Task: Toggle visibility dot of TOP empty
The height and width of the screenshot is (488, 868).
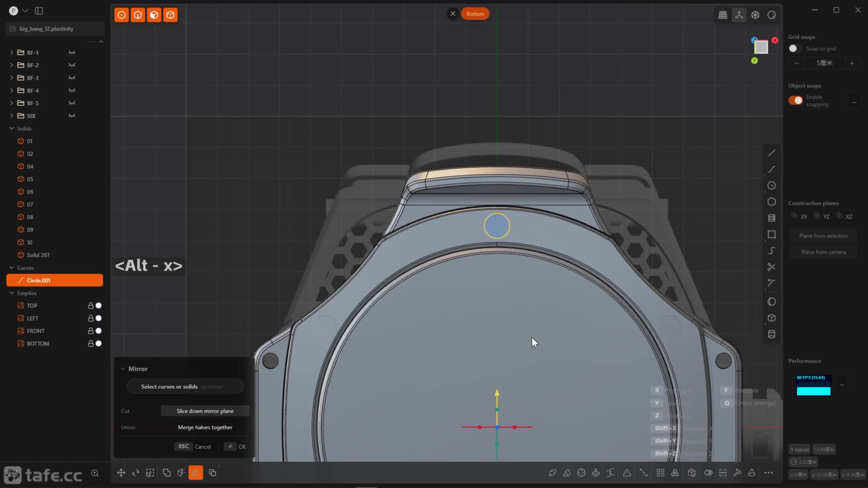Action: coord(99,305)
